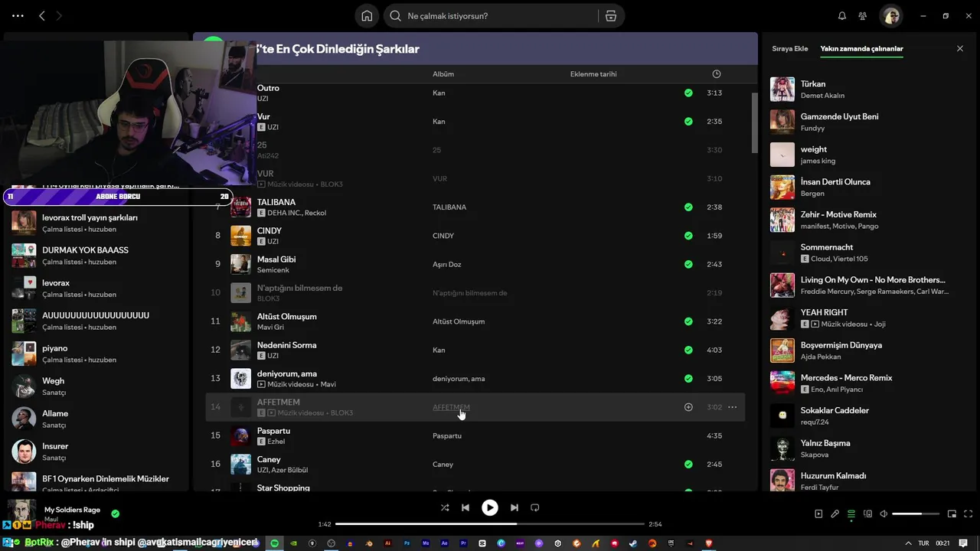Open artist Insurer in library
Viewport: 980px width, 551px height.
[96, 452]
